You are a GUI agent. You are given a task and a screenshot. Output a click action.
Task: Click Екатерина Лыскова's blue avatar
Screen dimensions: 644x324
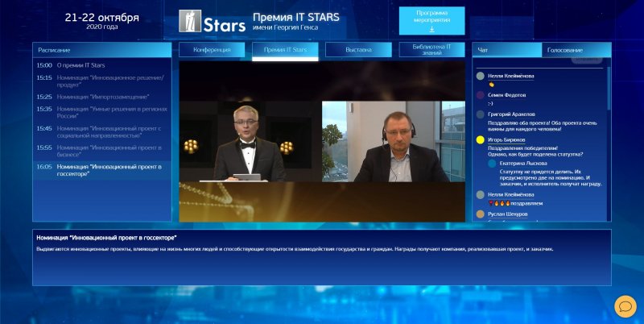pos(492,164)
